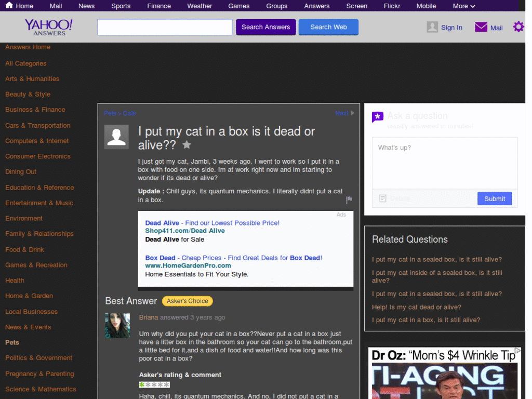
Task: Click the Asker's Choice badge
Action: [187, 301]
